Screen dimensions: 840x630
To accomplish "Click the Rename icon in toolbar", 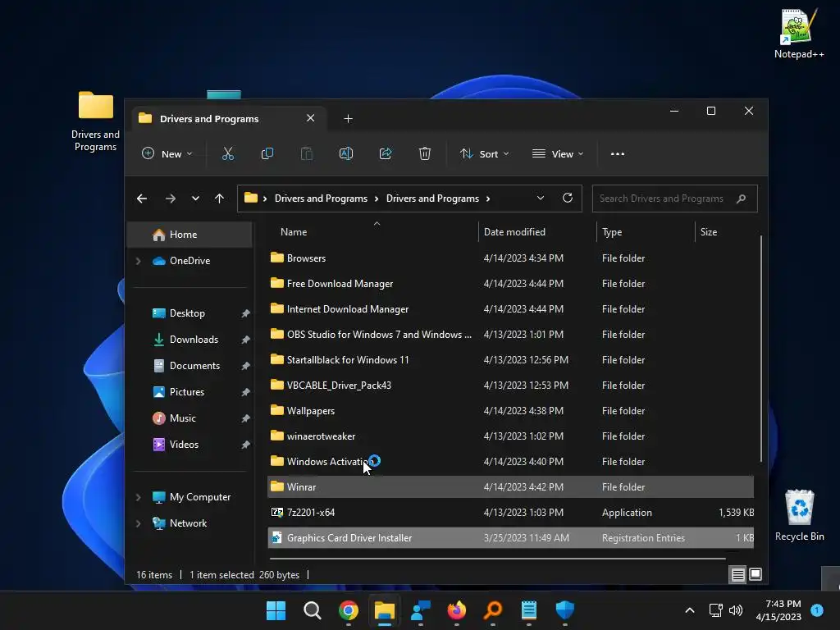I will pos(346,153).
